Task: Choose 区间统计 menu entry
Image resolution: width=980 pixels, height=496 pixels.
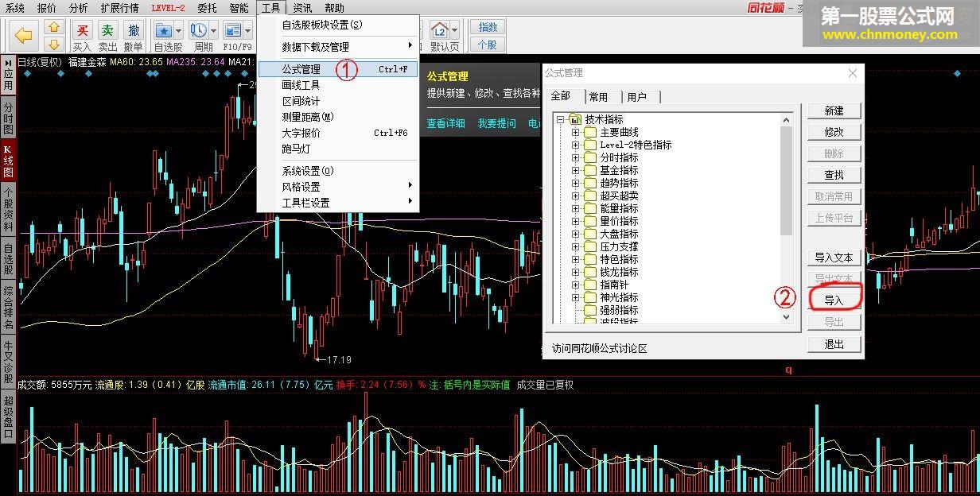Action: [x=338, y=101]
